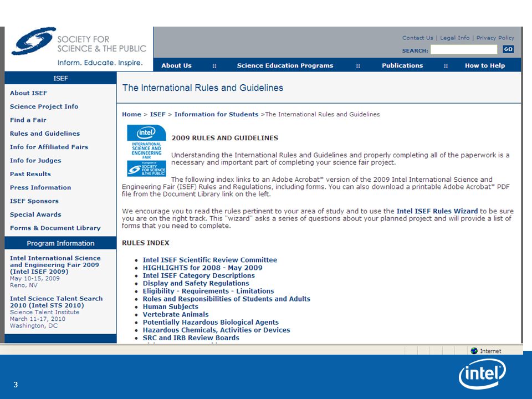The height and width of the screenshot is (399, 532).
Task: Open ISEF Sponsors link
Action: 34,201
